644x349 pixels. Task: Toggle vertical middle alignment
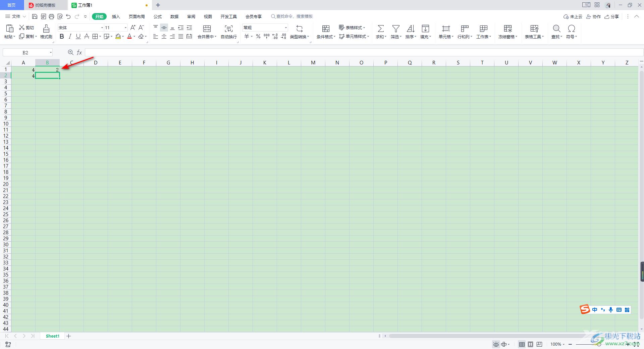[x=164, y=28]
